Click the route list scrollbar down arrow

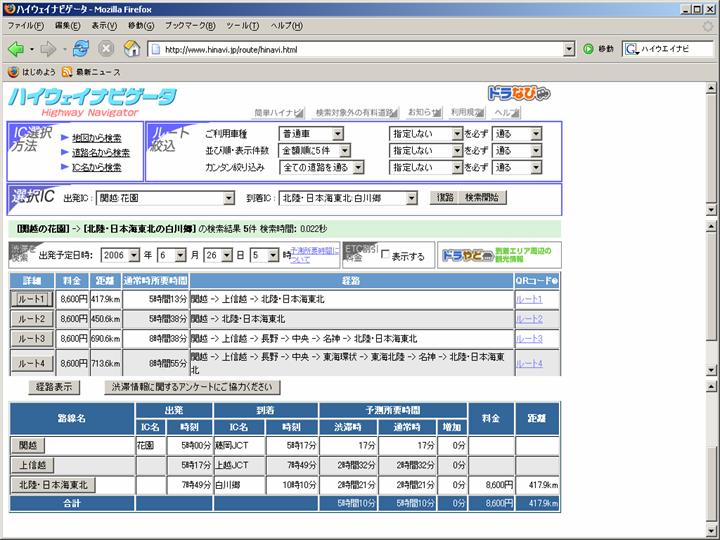(x=711, y=370)
